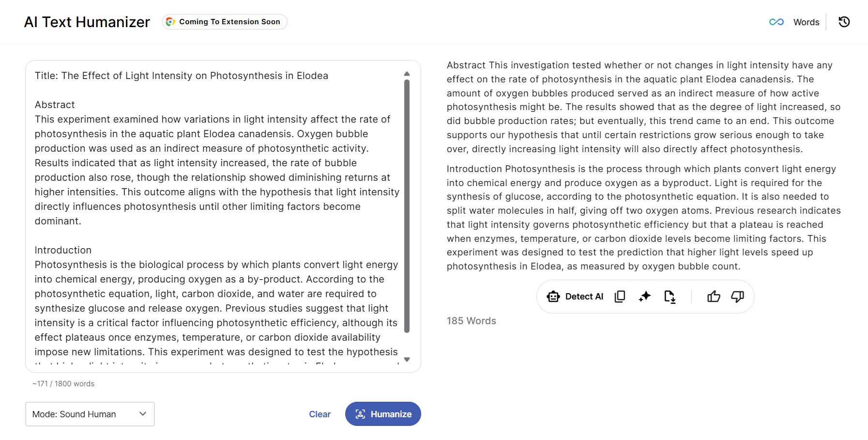The height and width of the screenshot is (440, 868).
Task: Select the AI Text Humanizer title
Action: point(87,21)
